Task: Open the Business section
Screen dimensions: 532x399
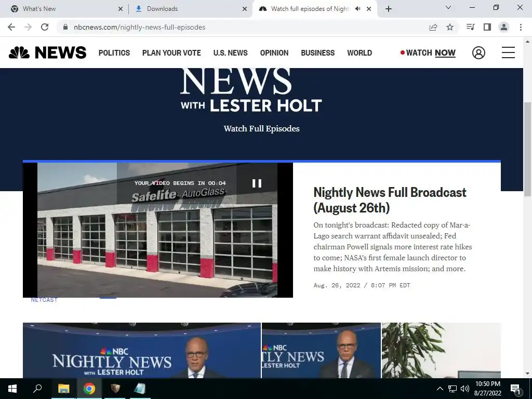Action: 317,53
